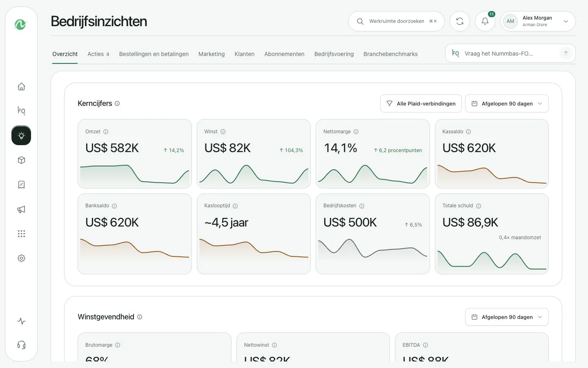Open the FO assistant sidebar icon
This screenshot has height=368, width=588.
pos(21,111)
